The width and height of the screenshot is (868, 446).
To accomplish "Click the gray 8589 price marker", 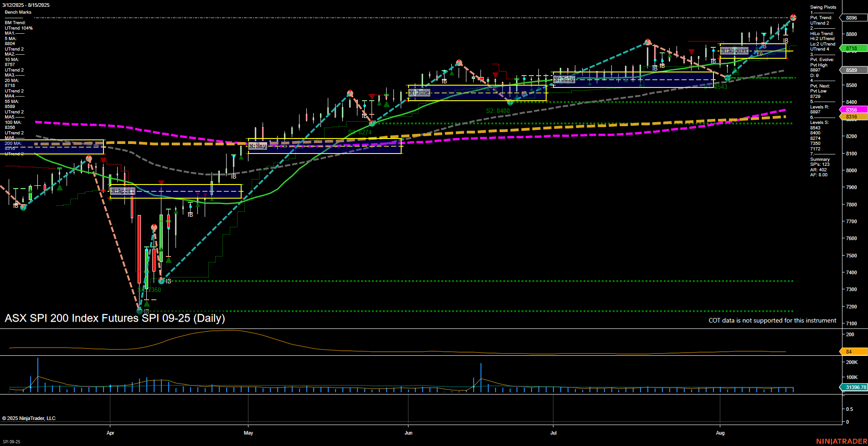I will tap(852, 70).
